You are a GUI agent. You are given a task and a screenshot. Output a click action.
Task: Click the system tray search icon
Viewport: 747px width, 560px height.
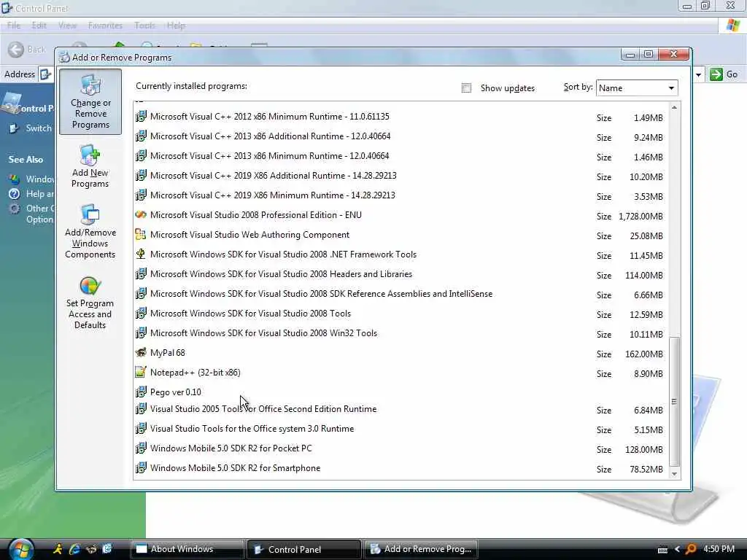pyautogui.click(x=691, y=549)
